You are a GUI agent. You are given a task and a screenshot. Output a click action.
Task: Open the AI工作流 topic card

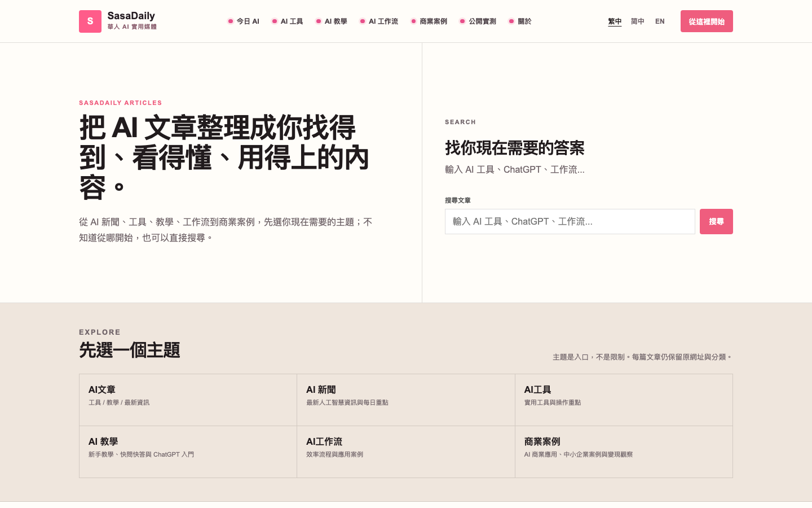pos(406,452)
